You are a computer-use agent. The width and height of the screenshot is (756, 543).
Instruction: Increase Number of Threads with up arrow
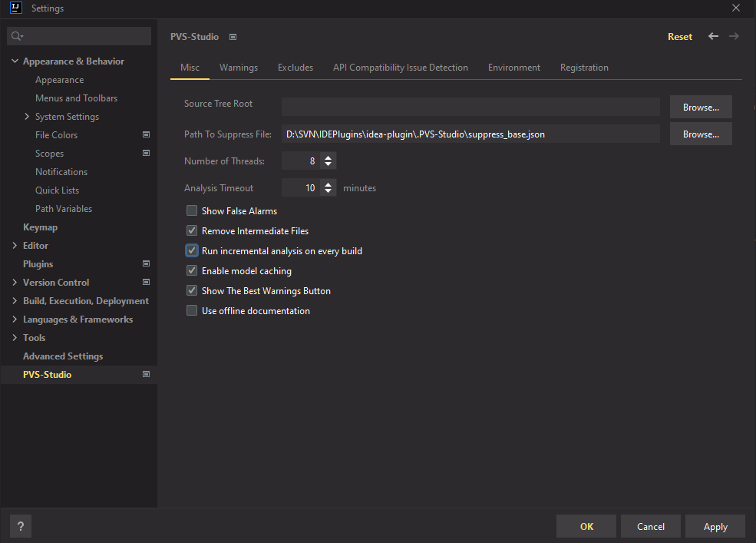click(x=328, y=157)
